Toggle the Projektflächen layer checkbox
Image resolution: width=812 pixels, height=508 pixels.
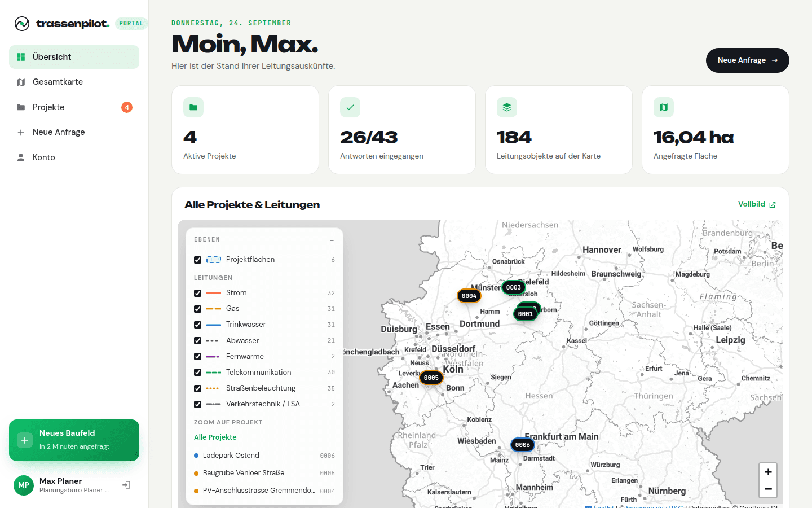(197, 260)
